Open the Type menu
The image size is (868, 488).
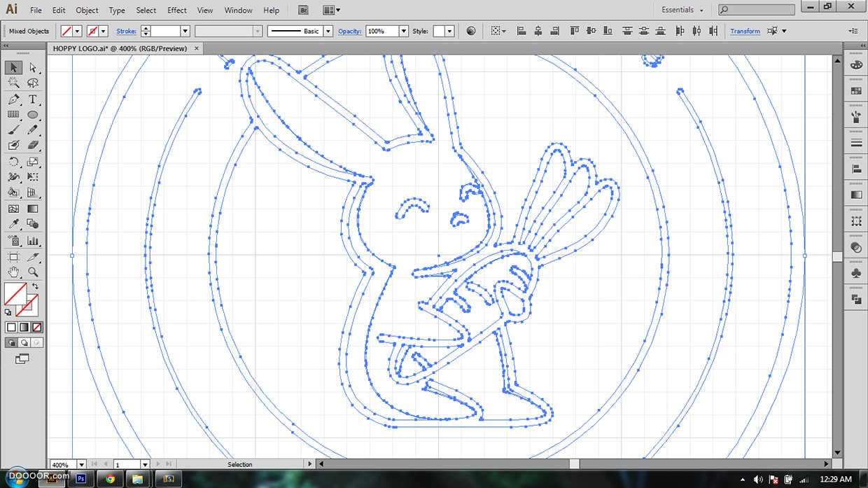pos(117,11)
